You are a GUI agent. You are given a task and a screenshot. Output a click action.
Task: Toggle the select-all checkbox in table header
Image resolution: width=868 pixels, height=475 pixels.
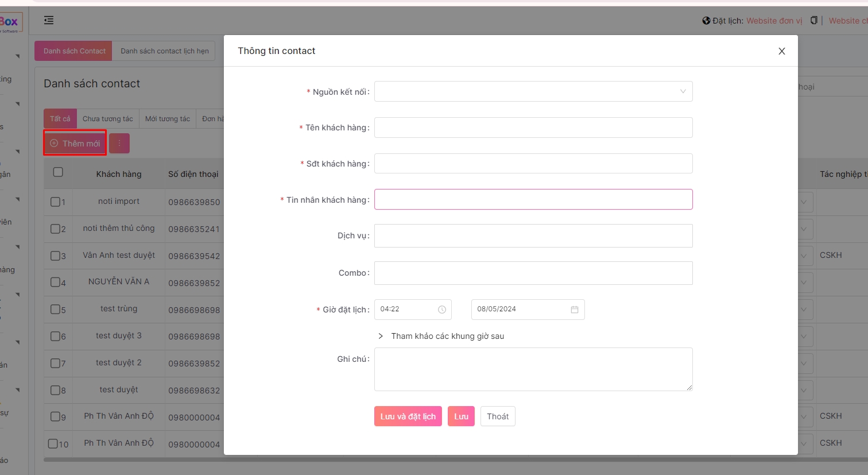(x=58, y=172)
